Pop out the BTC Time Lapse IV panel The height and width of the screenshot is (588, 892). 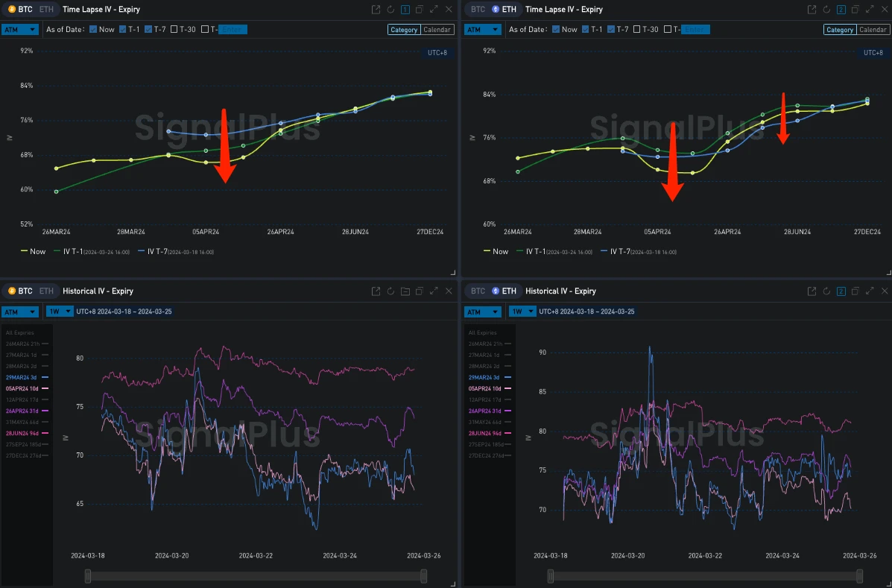click(x=376, y=10)
